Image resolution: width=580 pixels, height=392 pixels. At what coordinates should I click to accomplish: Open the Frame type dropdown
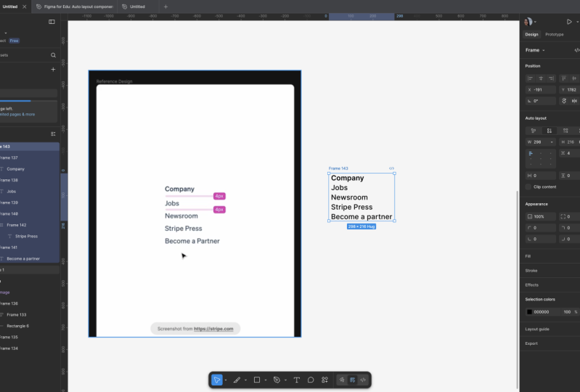coord(544,50)
